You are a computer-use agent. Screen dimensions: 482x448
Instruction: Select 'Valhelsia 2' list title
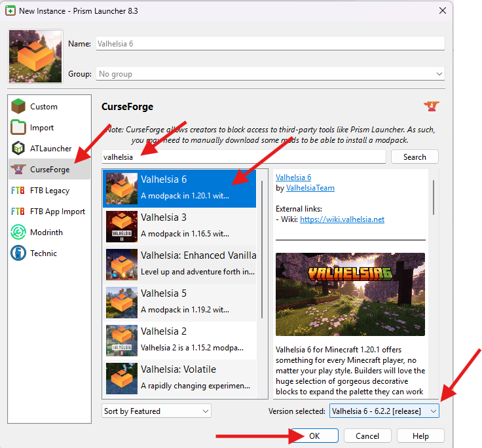pyautogui.click(x=164, y=331)
